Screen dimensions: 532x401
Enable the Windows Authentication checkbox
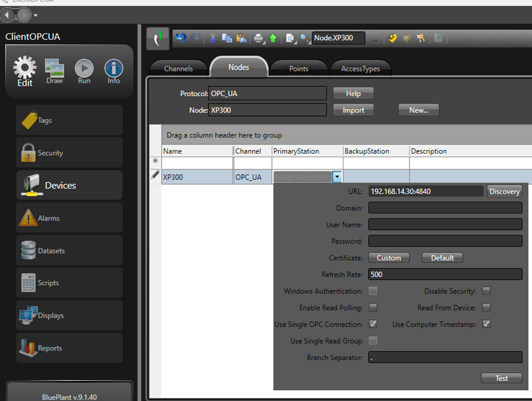(373, 291)
